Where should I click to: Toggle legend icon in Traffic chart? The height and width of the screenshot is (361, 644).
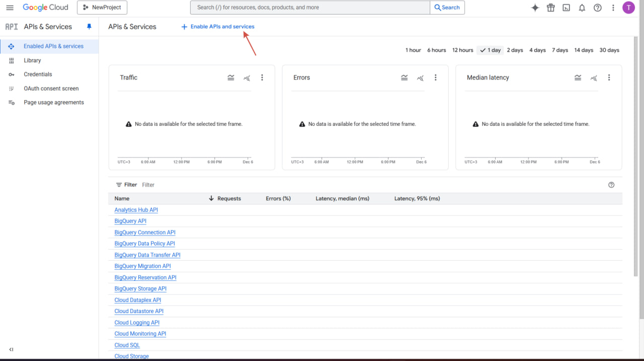click(x=231, y=78)
